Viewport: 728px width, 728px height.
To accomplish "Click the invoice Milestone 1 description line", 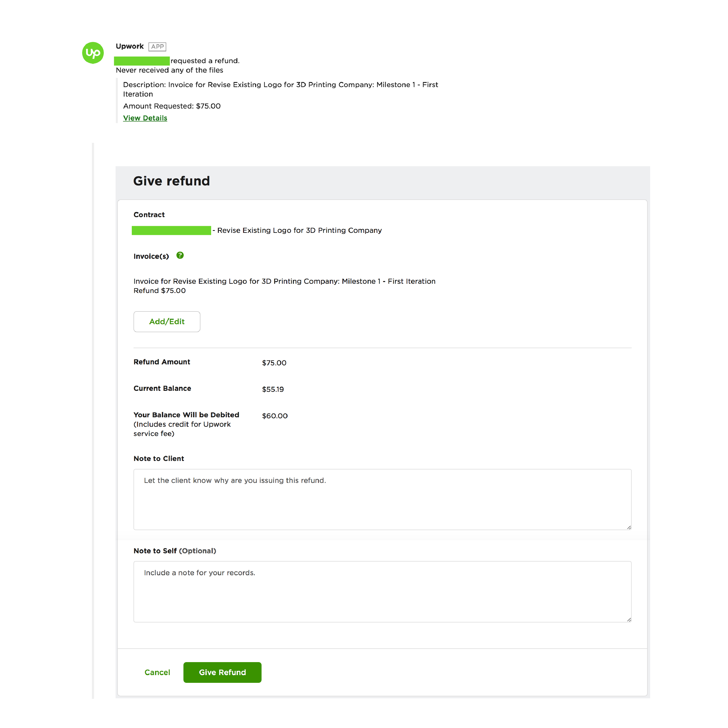I will point(285,281).
